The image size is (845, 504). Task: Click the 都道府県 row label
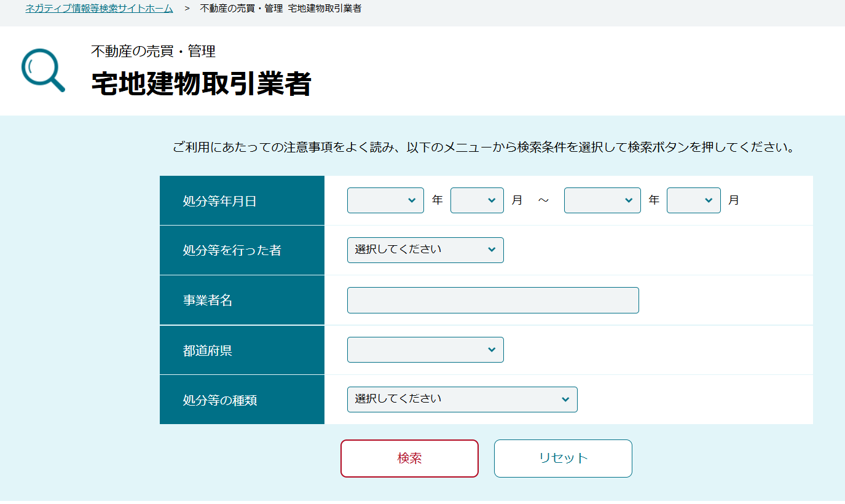tap(208, 351)
